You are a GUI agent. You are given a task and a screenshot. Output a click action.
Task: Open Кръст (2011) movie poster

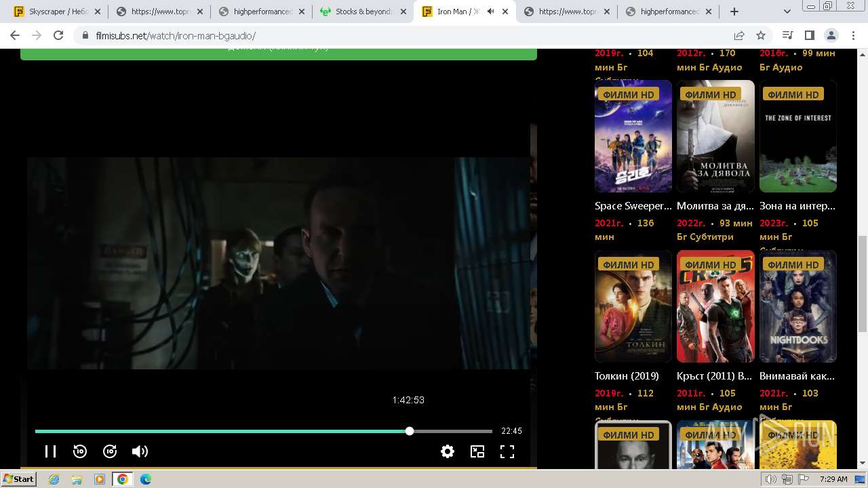(x=715, y=306)
